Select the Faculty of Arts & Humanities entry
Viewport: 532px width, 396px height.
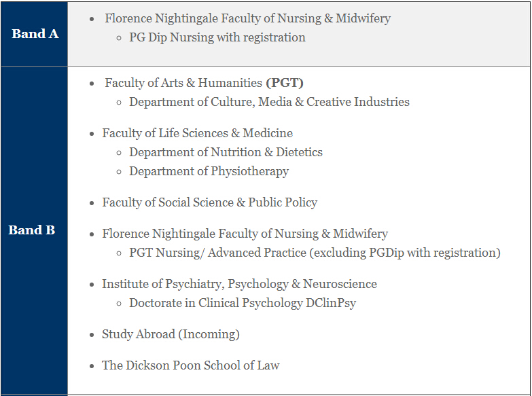(x=183, y=83)
